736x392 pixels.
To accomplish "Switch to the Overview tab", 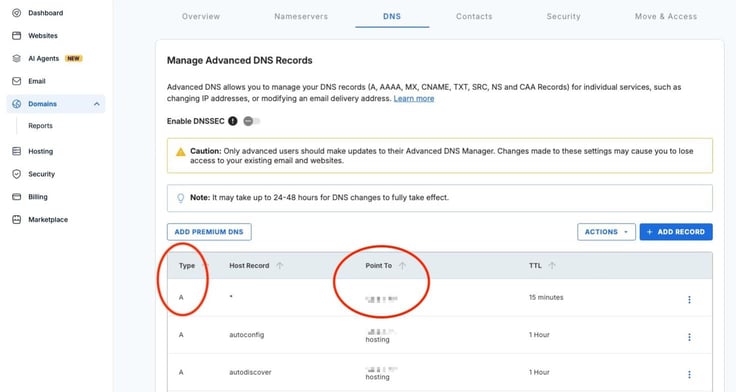I will click(x=201, y=16).
